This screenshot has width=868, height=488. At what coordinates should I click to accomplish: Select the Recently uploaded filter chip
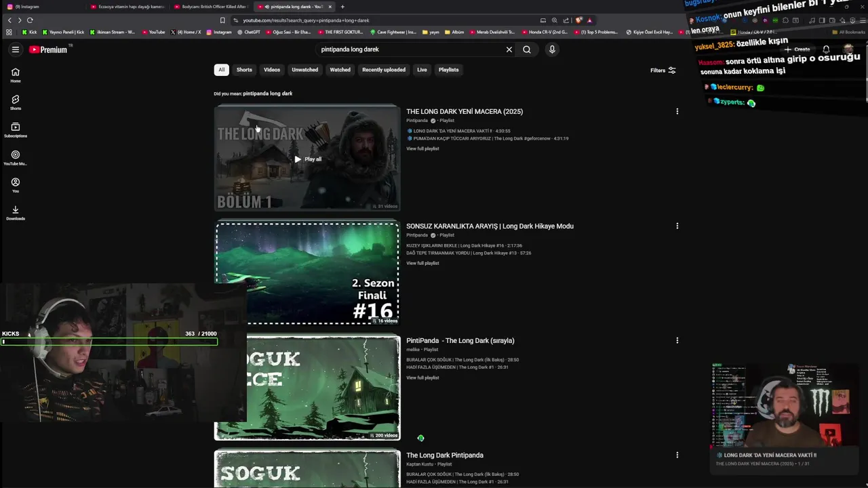pos(384,70)
